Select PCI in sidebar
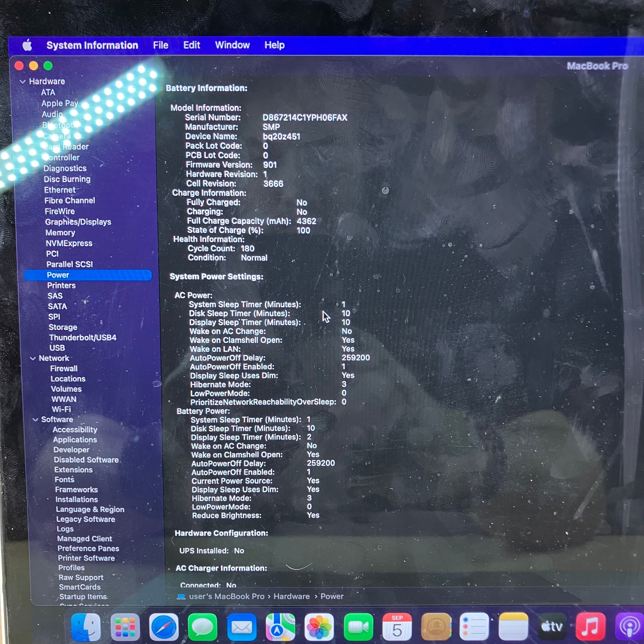Viewport: 644px width, 644px height. pyautogui.click(x=52, y=254)
